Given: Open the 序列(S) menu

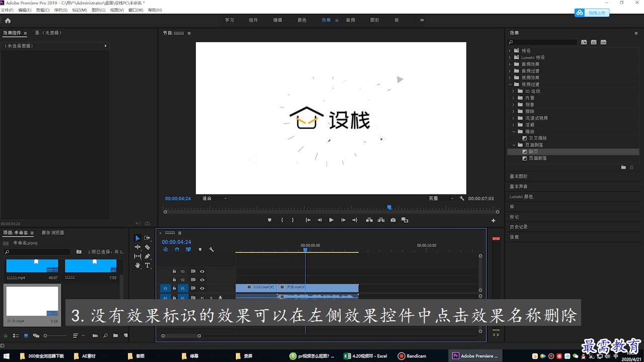Looking at the screenshot, I should pos(61,10).
